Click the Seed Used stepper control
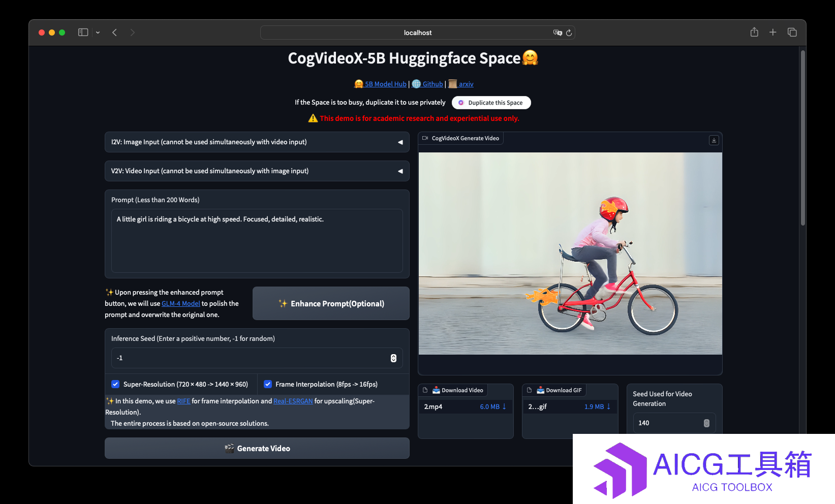The width and height of the screenshot is (835, 504). [706, 423]
